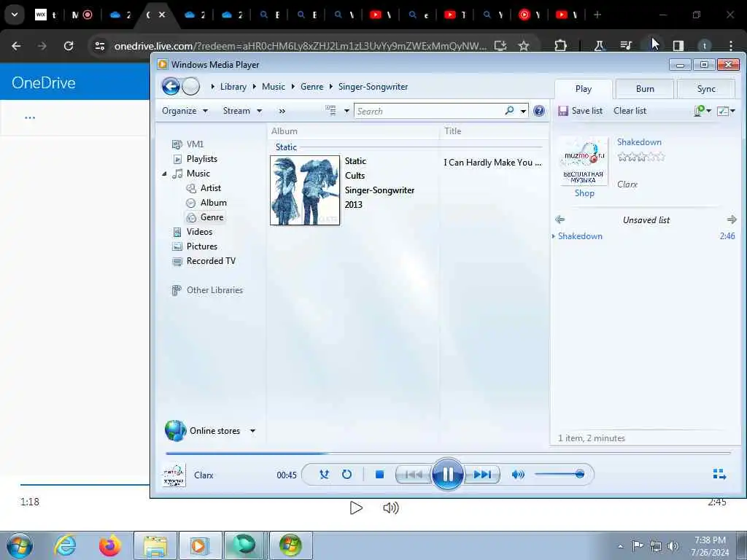Click the seek progress bar in Media Player
Viewport: 747px width, 560px height.
(448, 454)
